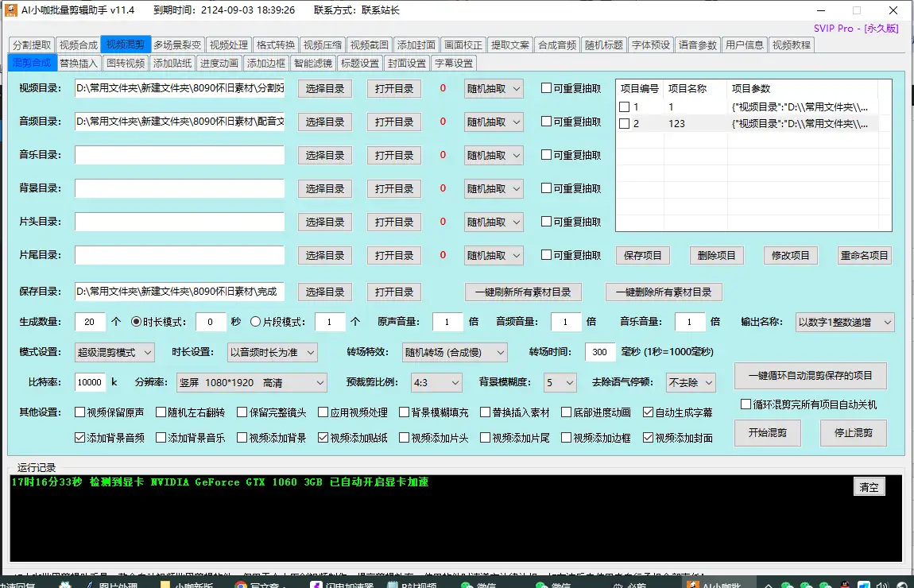Tick 可重复抽取 for the 视频目录 row

[x=546, y=89]
